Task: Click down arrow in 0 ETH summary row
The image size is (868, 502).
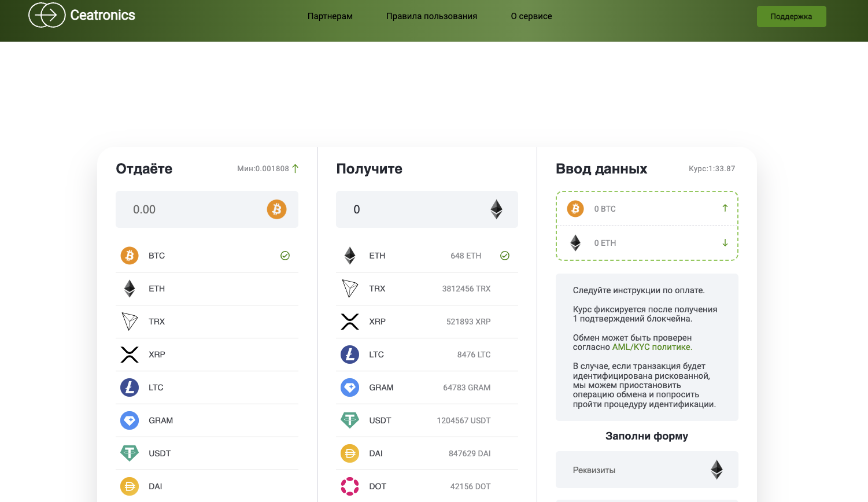Action: 725,243
